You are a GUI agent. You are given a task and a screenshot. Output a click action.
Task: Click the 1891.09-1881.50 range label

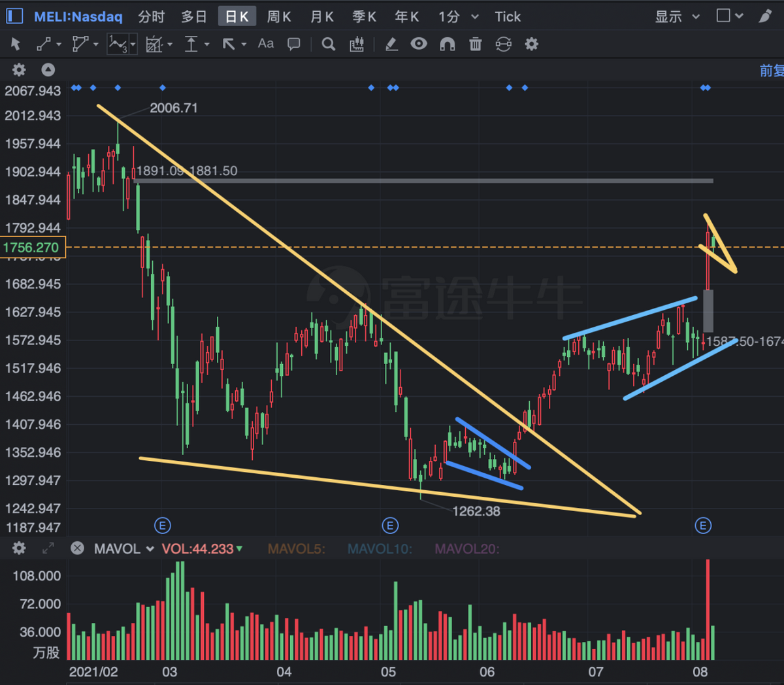[x=187, y=171]
